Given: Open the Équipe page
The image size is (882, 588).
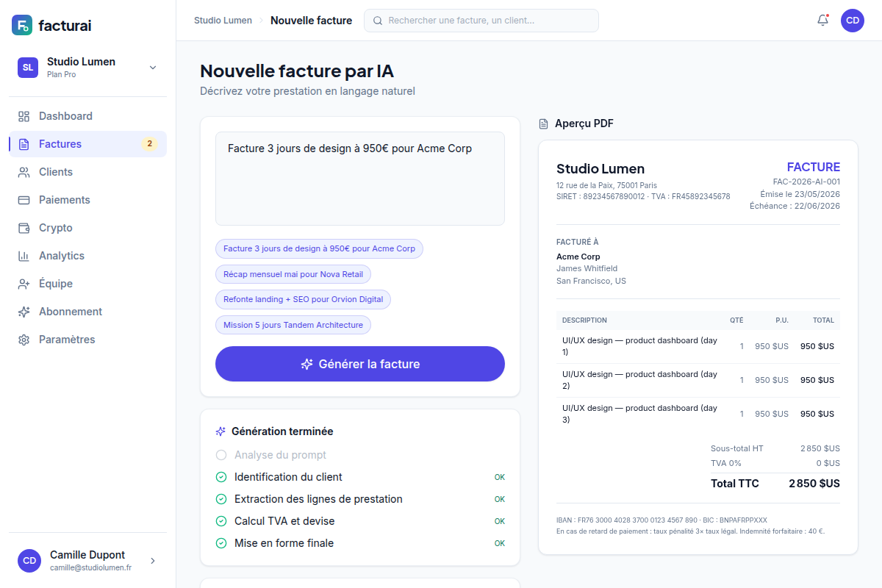Looking at the screenshot, I should pos(88,284).
